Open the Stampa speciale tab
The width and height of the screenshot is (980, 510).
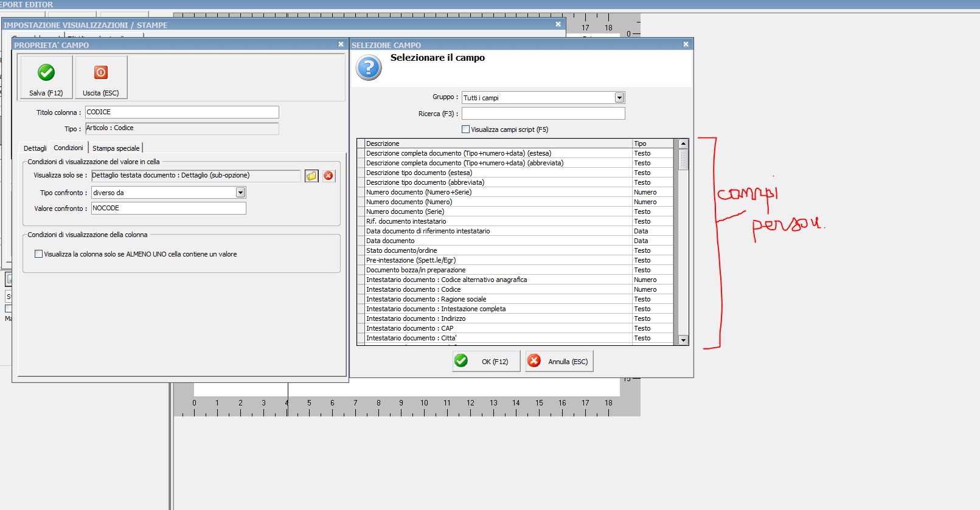116,148
